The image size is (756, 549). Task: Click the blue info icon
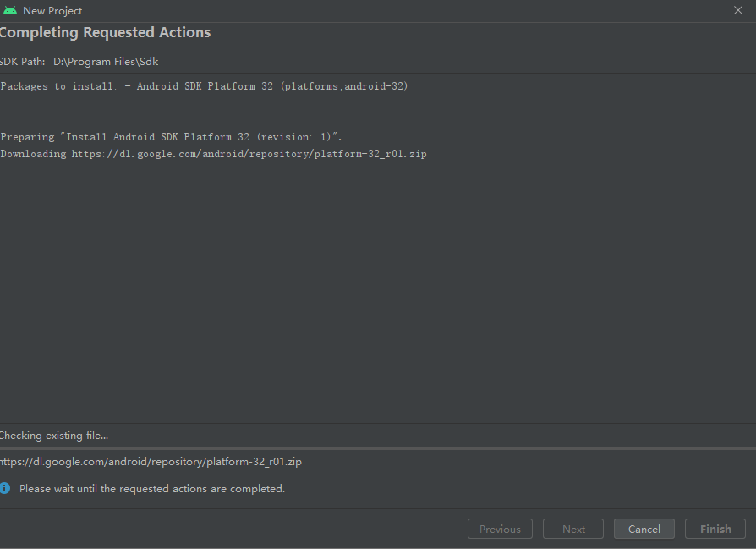[5, 489]
